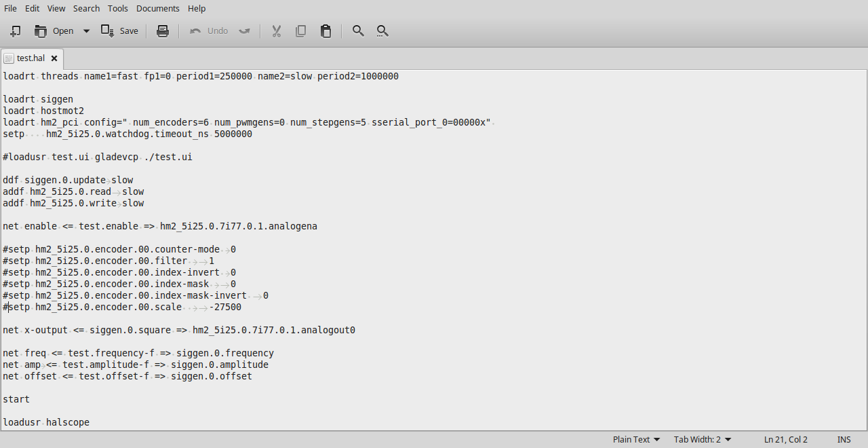Viewport: 868px width, 448px height.
Task: Click 'period2=1000000' in first line
Action: click(x=358, y=76)
